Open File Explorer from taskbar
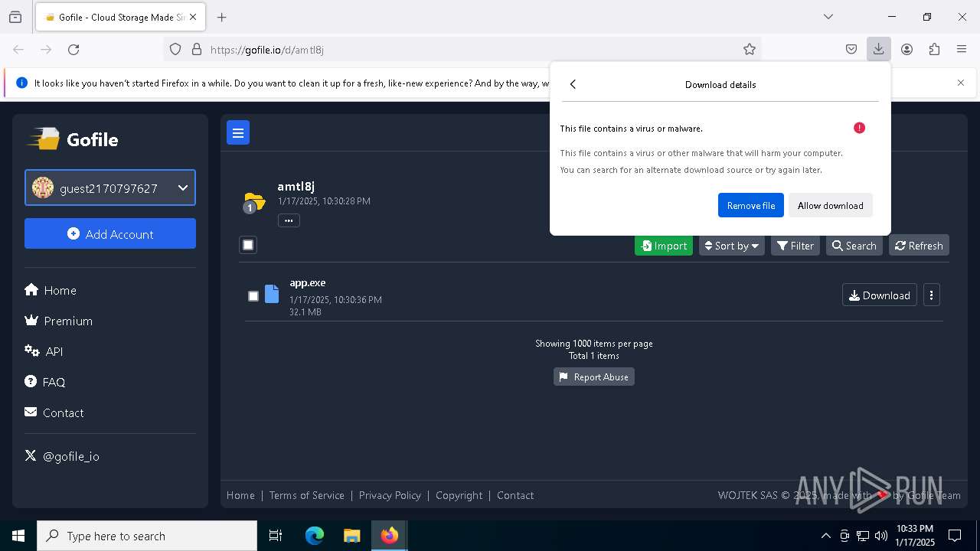This screenshot has height=551, width=980. (x=351, y=536)
